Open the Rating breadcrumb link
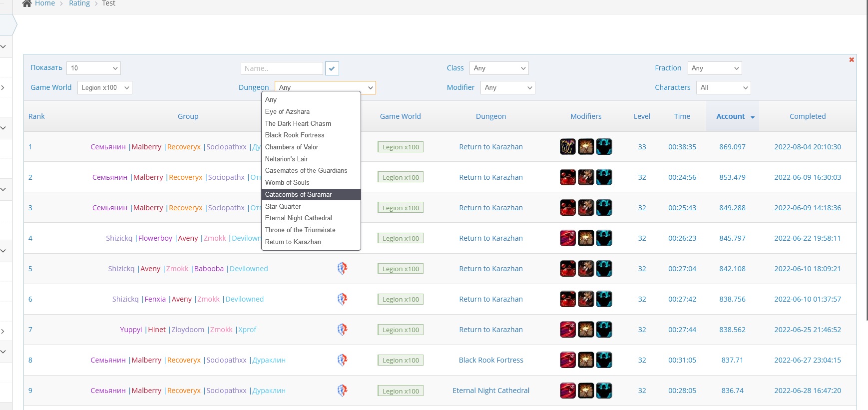Viewport: 868px width, 410px height. (x=79, y=3)
